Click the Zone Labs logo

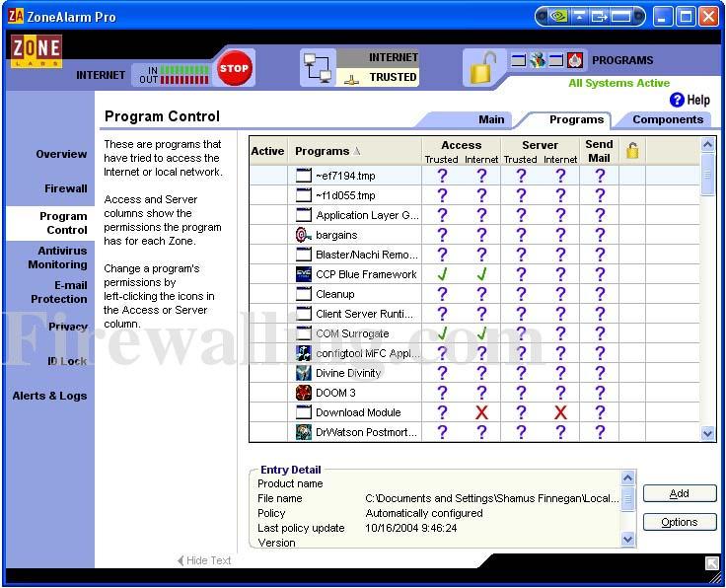tap(36, 51)
